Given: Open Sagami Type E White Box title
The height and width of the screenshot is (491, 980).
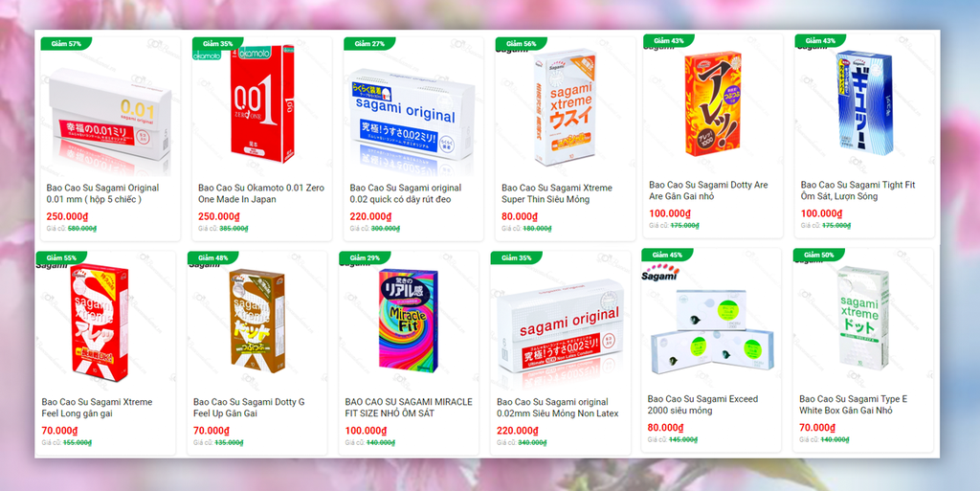Looking at the screenshot, I should tap(853, 405).
